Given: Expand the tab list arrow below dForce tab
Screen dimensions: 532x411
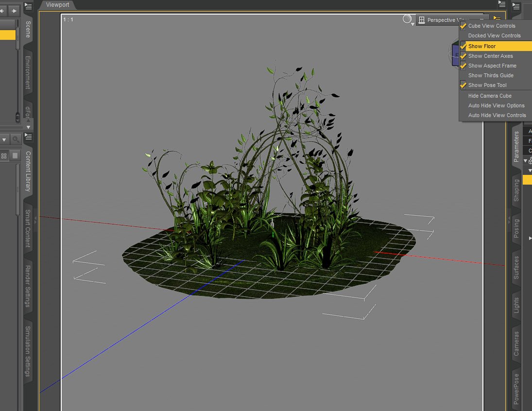Looking at the screenshot, I should 29,127.
